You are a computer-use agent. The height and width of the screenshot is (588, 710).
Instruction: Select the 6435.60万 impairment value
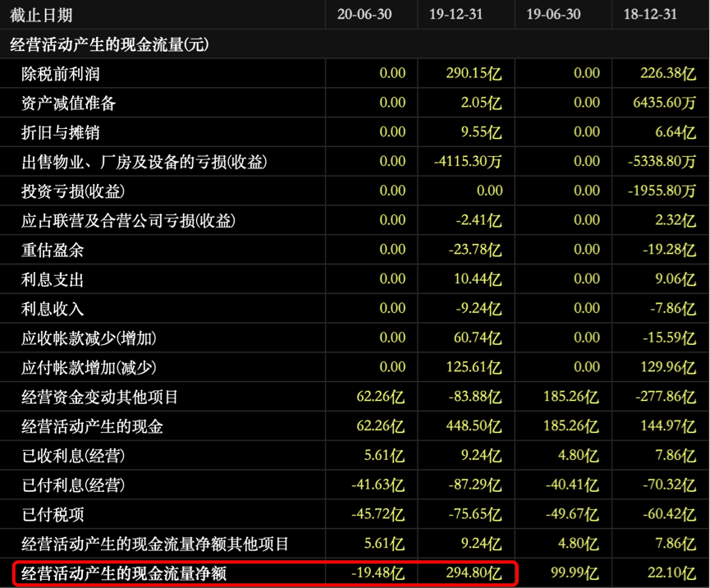[664, 103]
